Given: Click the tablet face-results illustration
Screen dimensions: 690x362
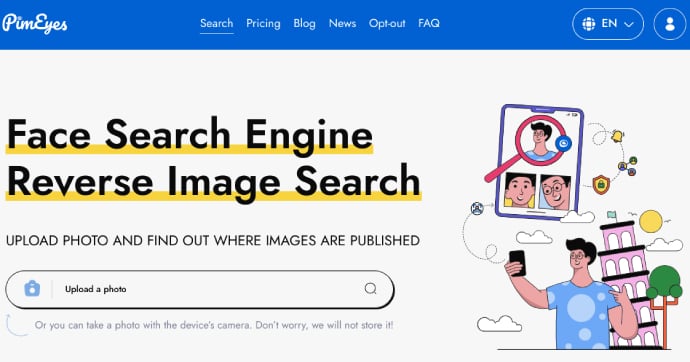Looking at the screenshot, I should [x=540, y=161].
